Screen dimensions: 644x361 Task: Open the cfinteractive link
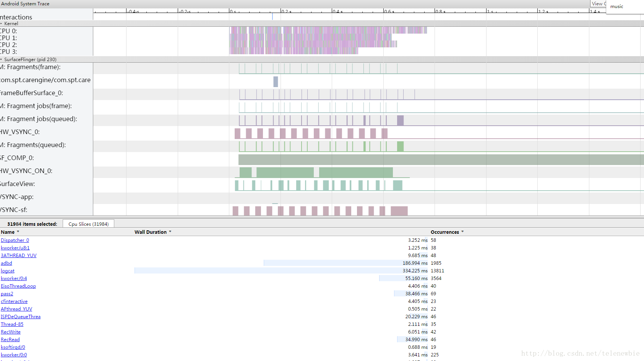14,301
